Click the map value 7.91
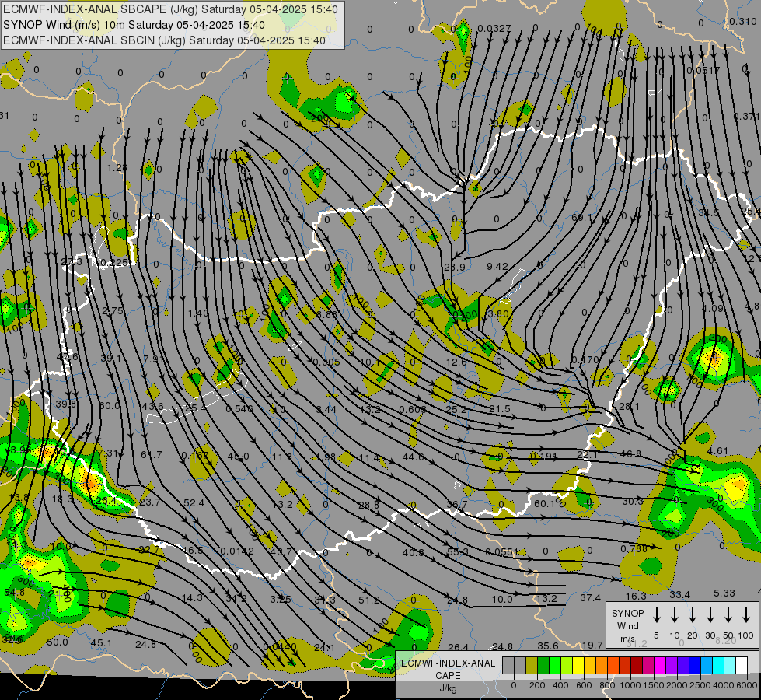Viewport: 761px width, 700px height. [x=154, y=359]
